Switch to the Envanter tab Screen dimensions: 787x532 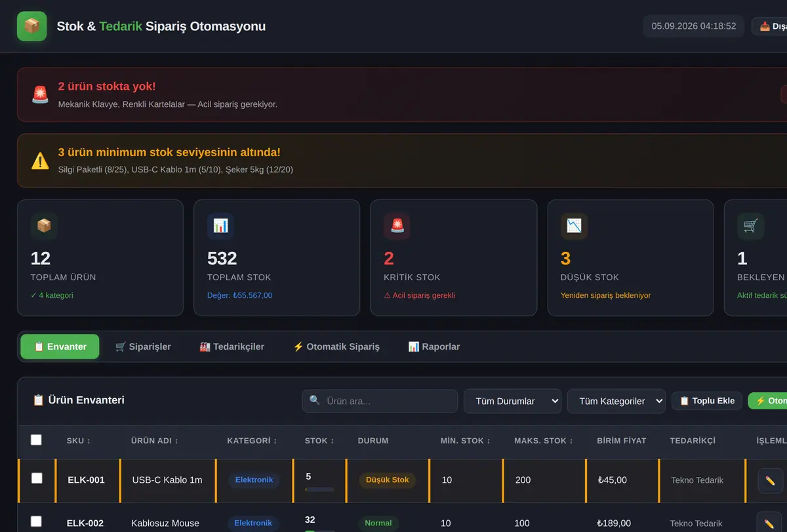pyautogui.click(x=60, y=346)
